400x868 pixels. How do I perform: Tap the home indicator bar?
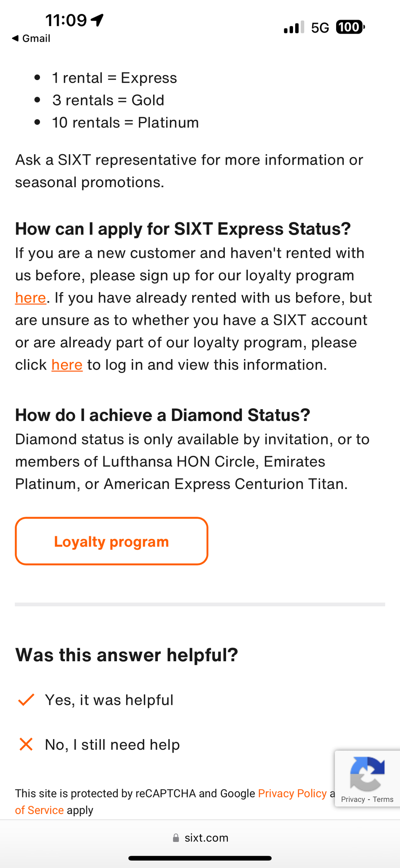coord(200,858)
